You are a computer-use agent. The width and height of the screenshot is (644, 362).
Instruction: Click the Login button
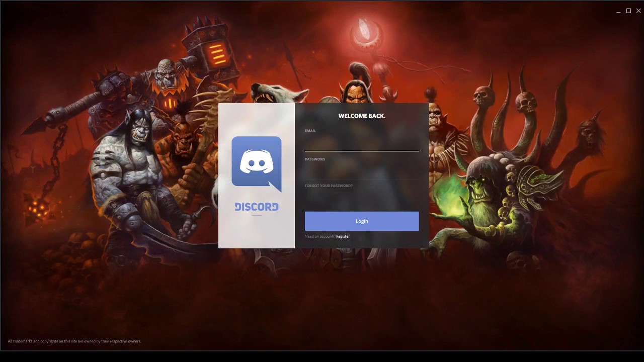click(x=362, y=221)
